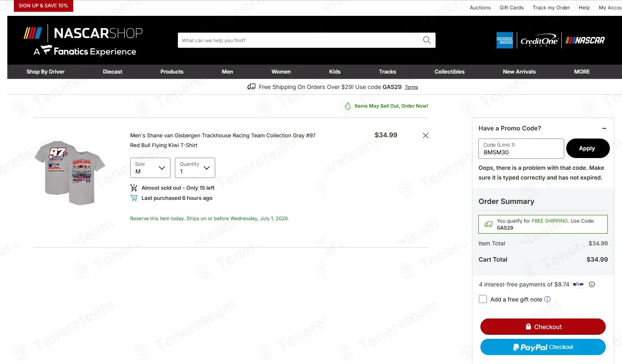Viewport: 622px width, 364px height.
Task: Apply the promo code
Action: (587, 148)
